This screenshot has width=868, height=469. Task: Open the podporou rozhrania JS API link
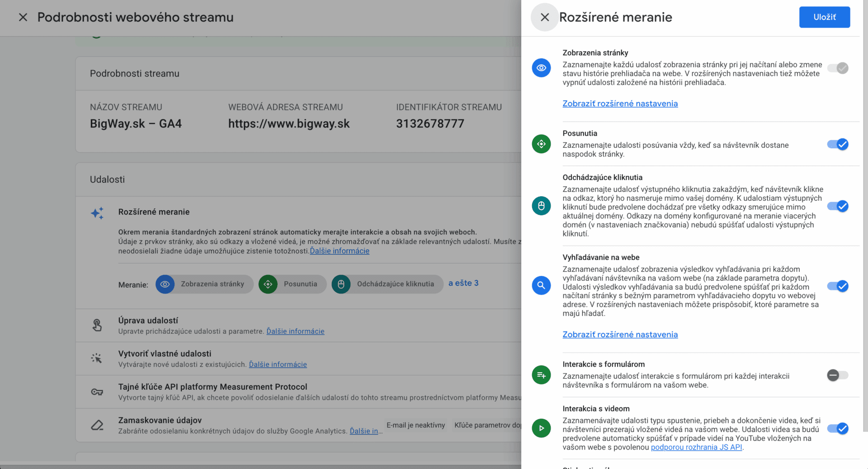click(696, 447)
